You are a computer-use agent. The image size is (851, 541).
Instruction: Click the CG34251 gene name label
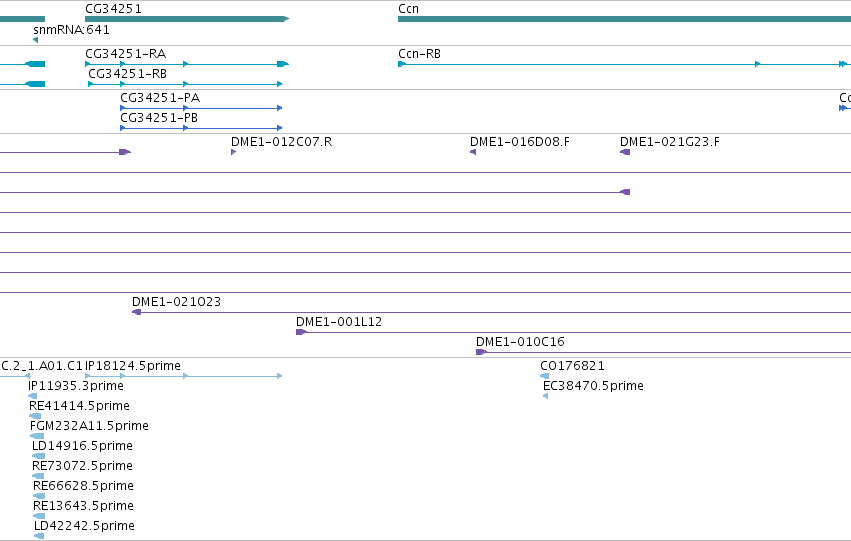pos(113,9)
